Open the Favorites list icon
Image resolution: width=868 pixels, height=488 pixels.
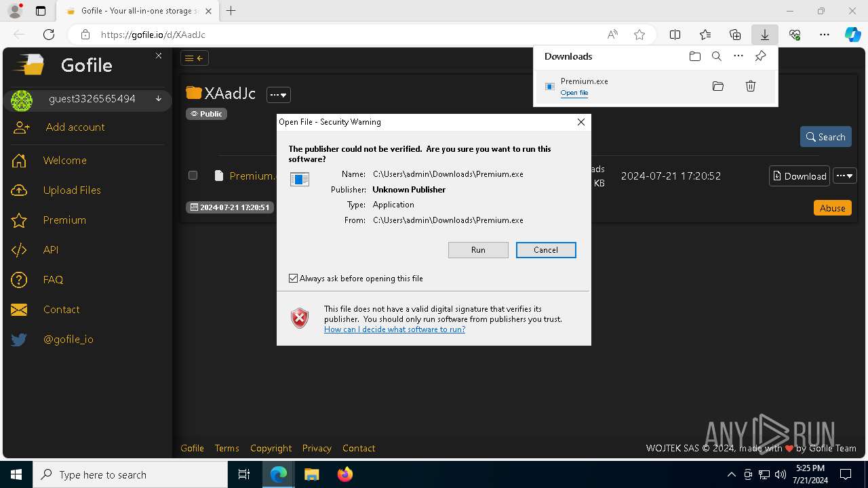click(x=705, y=35)
